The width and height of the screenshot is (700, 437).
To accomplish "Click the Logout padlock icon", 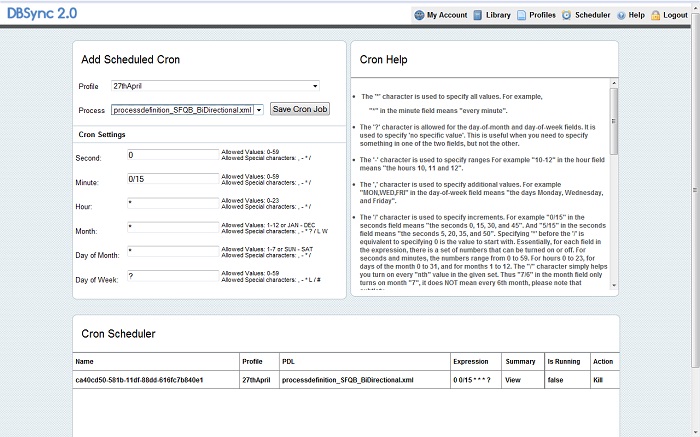I will pos(655,15).
